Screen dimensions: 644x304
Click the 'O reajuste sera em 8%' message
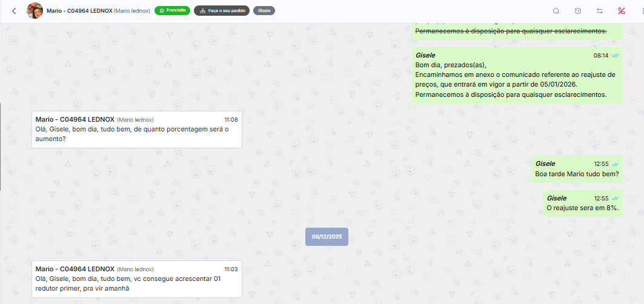(x=582, y=208)
